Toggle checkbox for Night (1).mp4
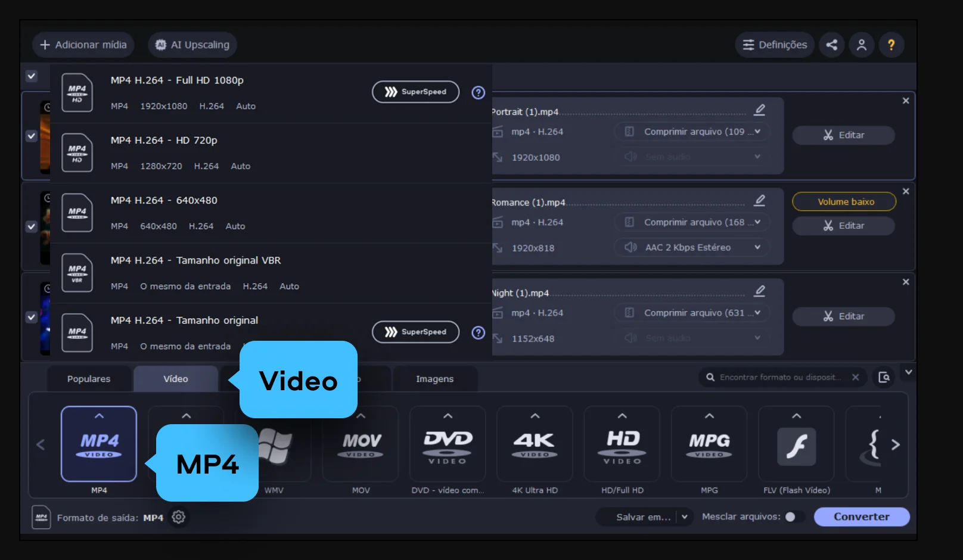963x560 pixels. point(32,317)
